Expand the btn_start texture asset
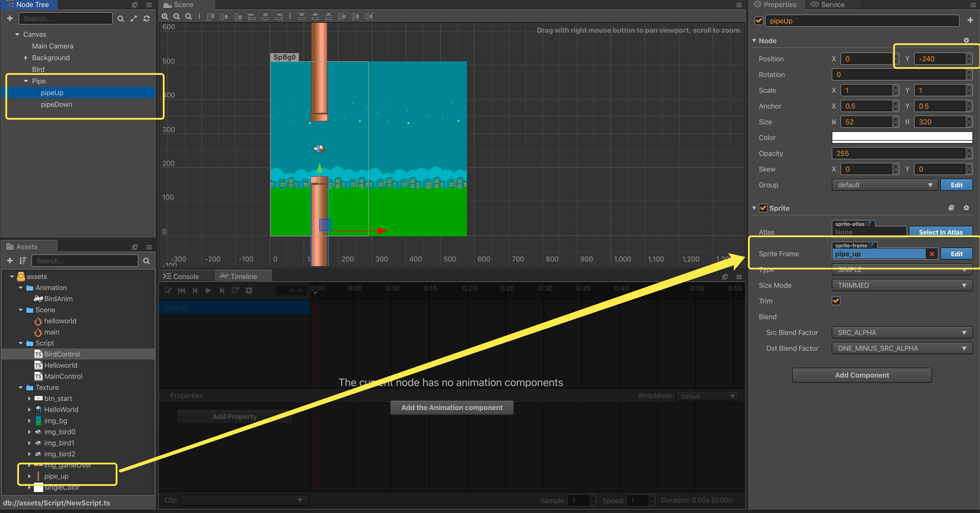Image resolution: width=980 pixels, height=513 pixels. (x=29, y=399)
